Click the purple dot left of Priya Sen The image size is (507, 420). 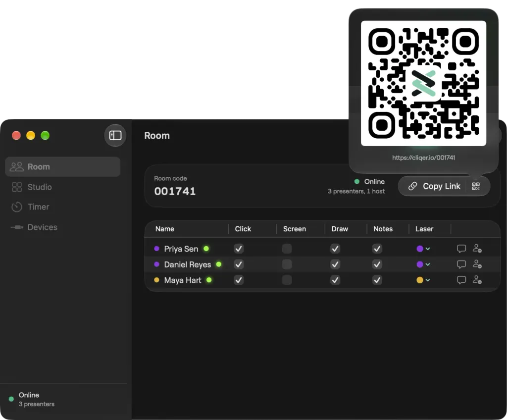(156, 249)
